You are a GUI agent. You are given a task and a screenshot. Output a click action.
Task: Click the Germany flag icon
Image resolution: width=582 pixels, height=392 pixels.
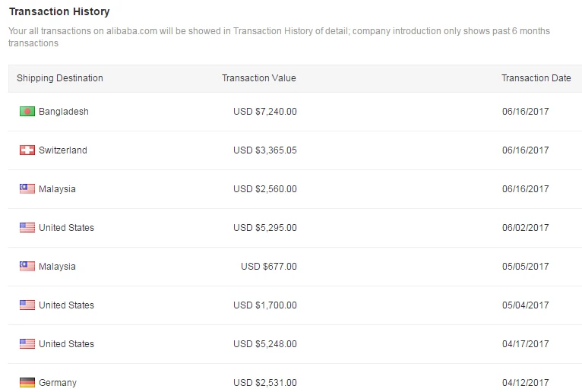(x=27, y=383)
